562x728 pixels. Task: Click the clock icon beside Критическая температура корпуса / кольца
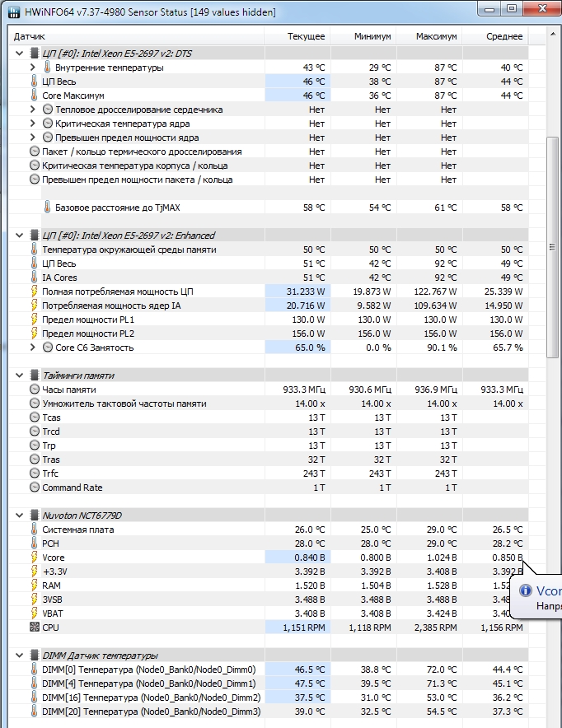(x=35, y=166)
